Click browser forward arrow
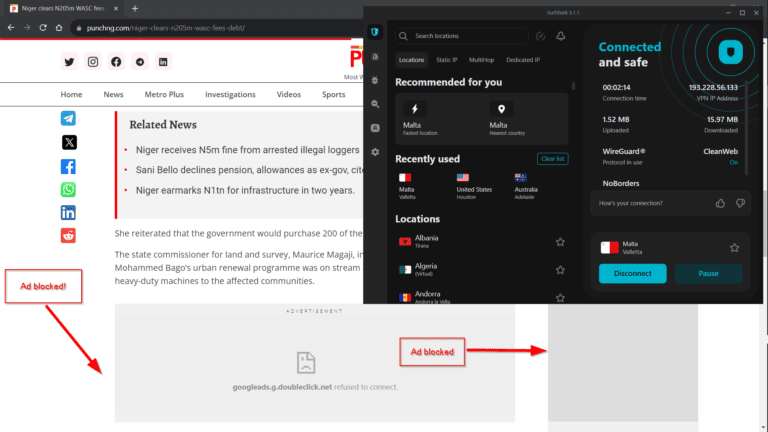This screenshot has width=768, height=432. click(x=27, y=28)
